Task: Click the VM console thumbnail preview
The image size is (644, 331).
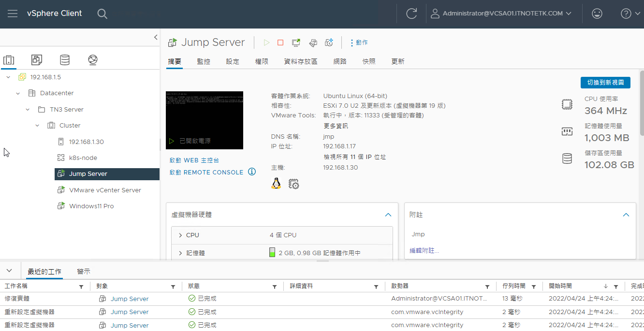Action: (x=205, y=120)
